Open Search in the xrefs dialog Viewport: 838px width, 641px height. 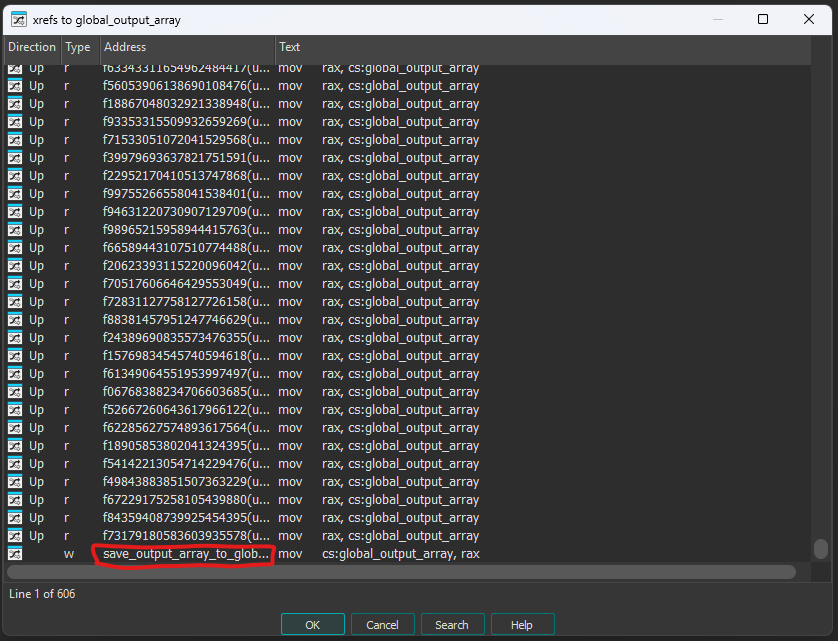click(x=451, y=625)
